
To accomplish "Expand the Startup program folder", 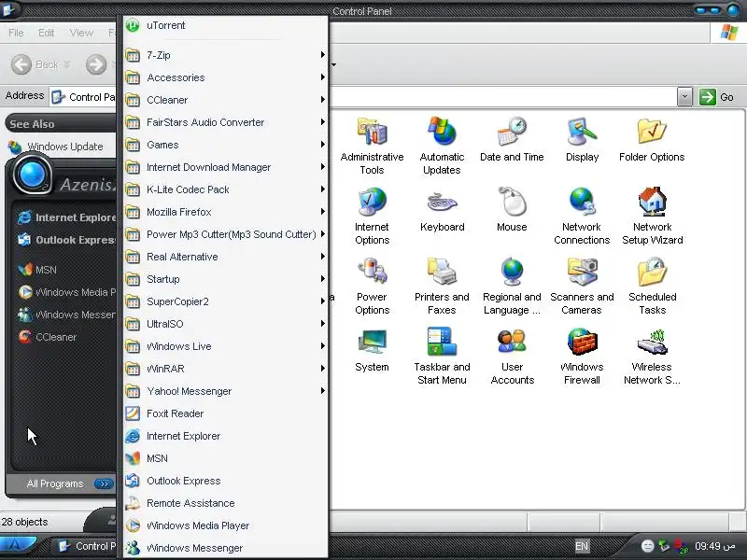I will pos(226,278).
